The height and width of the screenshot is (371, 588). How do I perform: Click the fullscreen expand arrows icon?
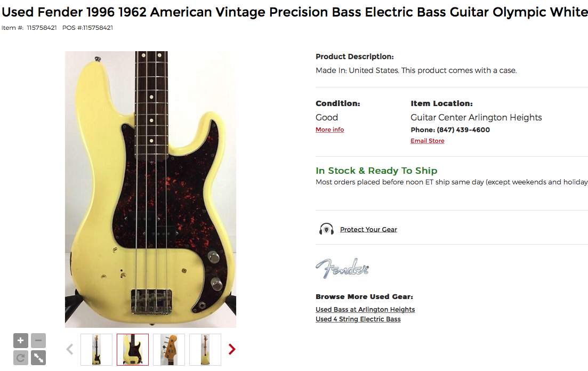(38, 358)
